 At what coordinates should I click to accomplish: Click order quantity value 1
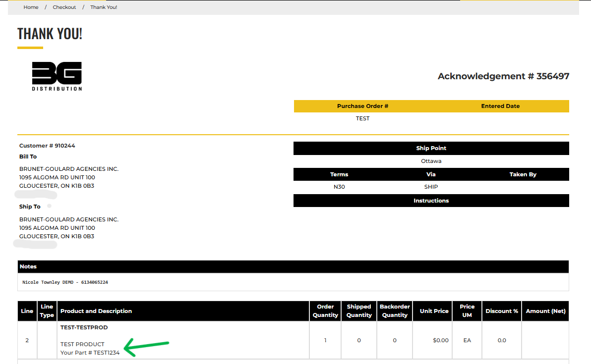tap(325, 340)
